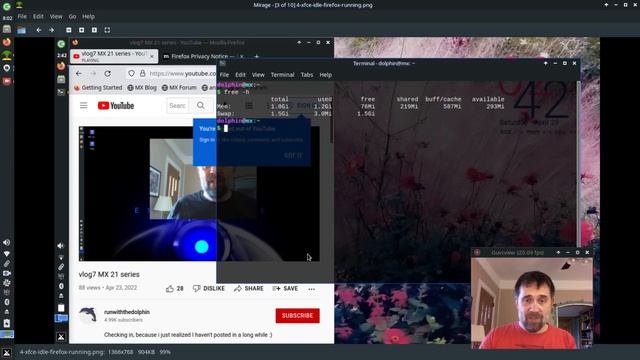Open the View menu in Mirage
640x360 pixels.
point(56,17)
